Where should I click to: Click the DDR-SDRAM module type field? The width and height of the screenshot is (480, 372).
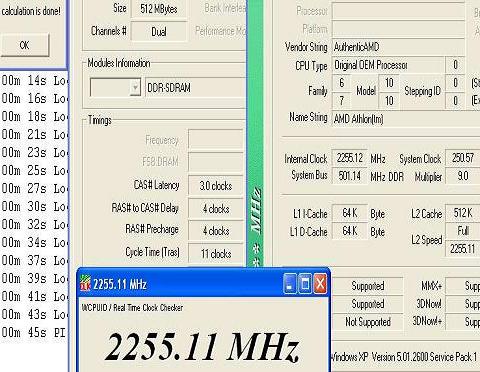(x=195, y=88)
